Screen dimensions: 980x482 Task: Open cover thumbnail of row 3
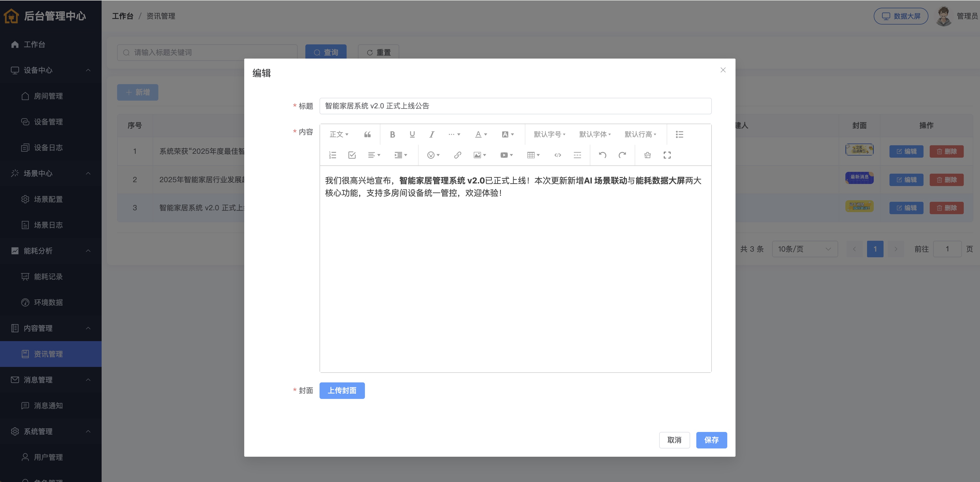coord(859,206)
